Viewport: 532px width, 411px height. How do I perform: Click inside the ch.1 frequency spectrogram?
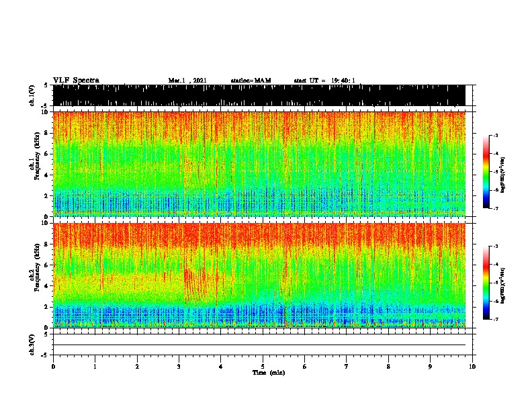coord(259,164)
